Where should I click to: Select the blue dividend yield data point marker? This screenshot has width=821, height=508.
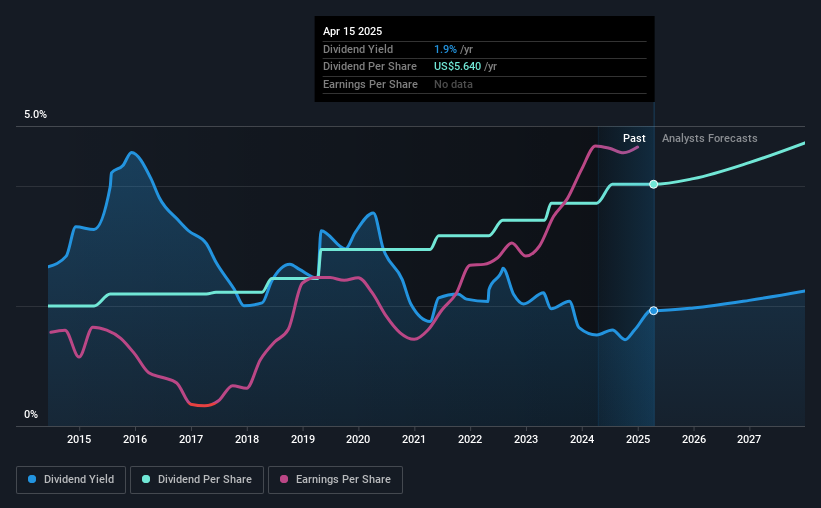tap(653, 311)
